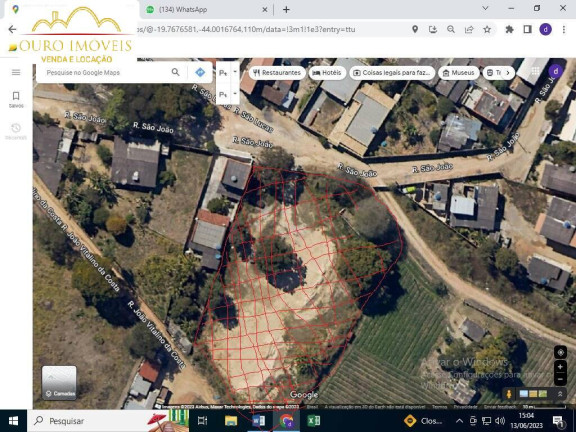Click 'Enviar feedback' in map footer
576x432 pixels.
(500, 407)
